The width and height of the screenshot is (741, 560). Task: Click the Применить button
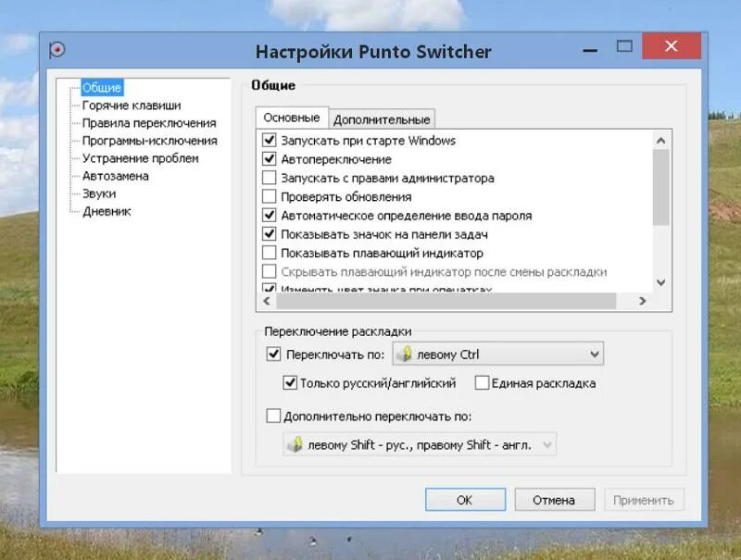[x=644, y=500]
